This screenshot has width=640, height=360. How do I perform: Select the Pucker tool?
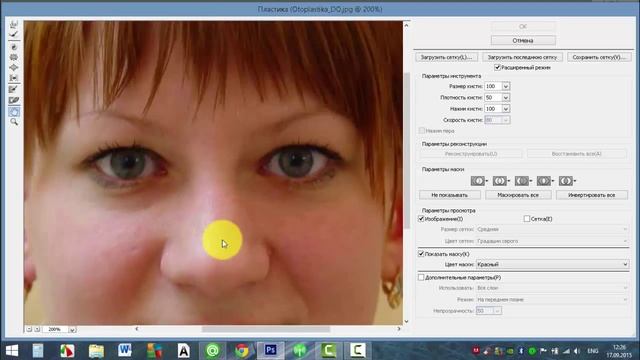14,57
